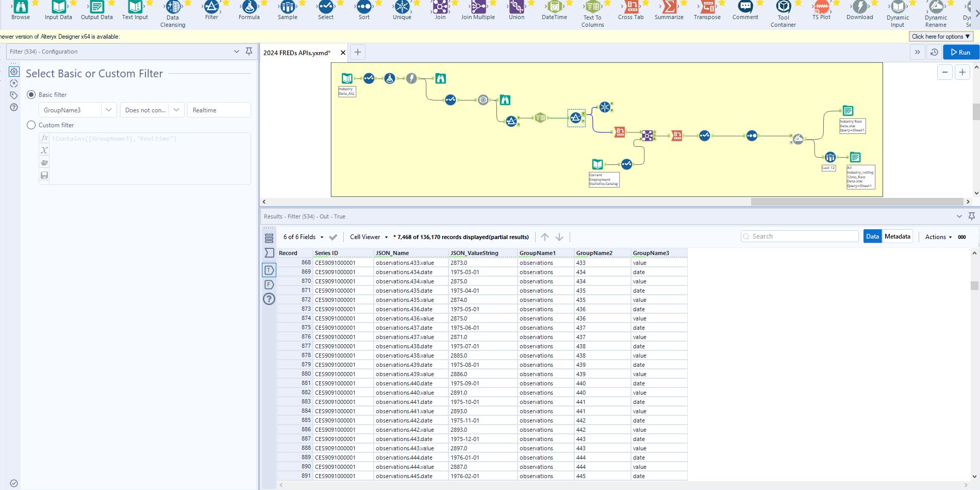Expand the '6 of 6 Fields' dropdown

[322, 237]
